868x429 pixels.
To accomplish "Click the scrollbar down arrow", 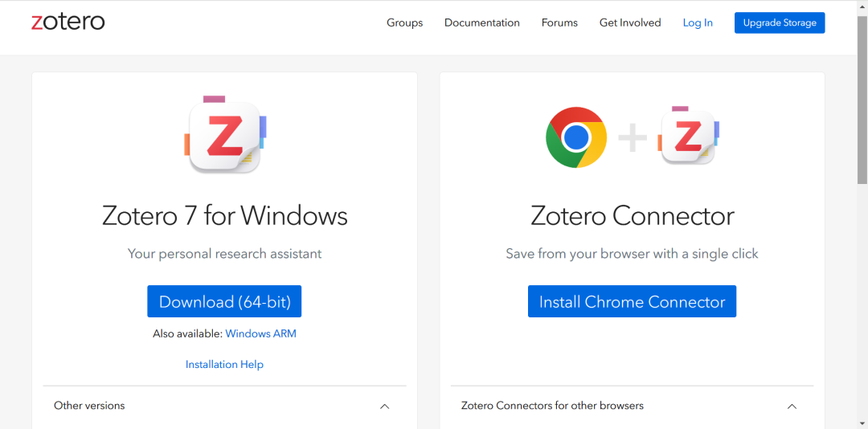I will click(x=862, y=423).
